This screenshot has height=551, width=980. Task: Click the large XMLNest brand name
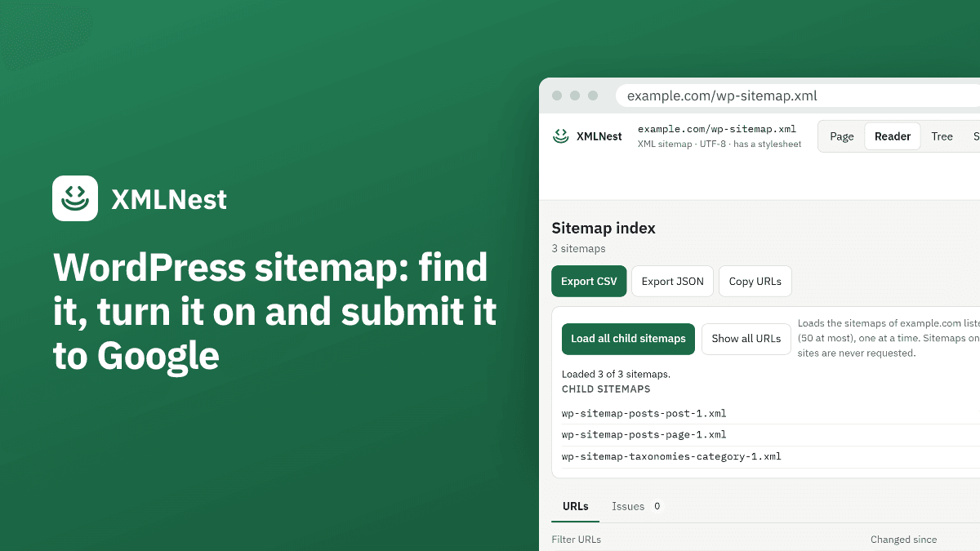coord(169,199)
